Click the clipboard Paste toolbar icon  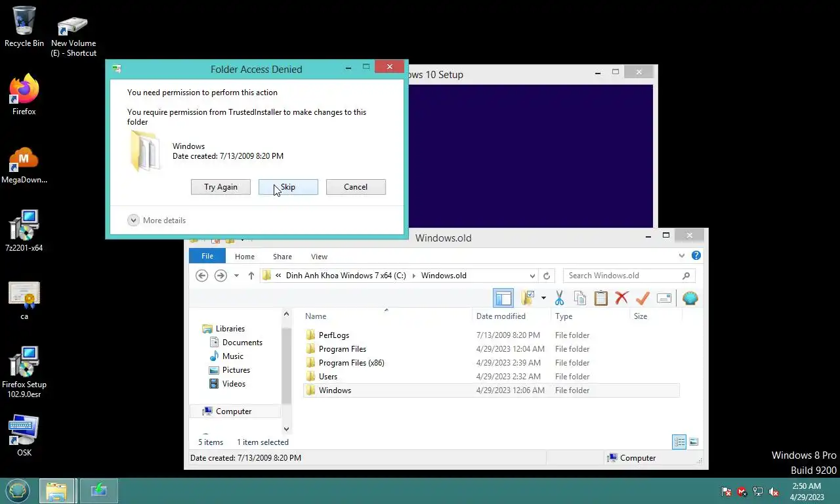click(600, 298)
